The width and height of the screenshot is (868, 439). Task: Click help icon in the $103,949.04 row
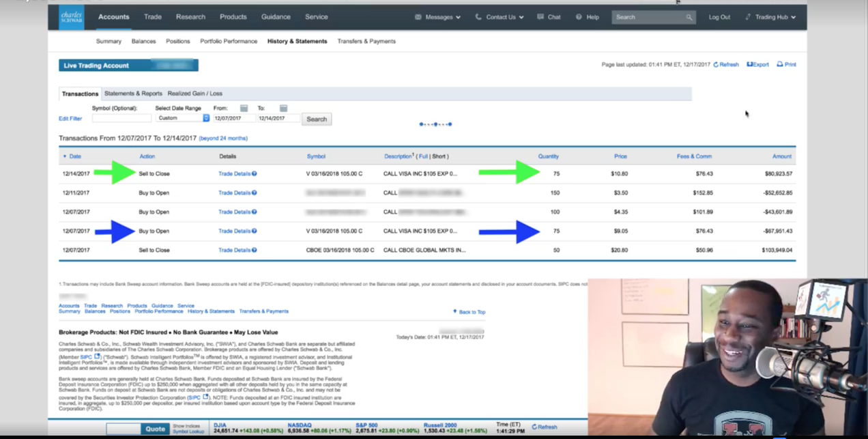click(255, 250)
